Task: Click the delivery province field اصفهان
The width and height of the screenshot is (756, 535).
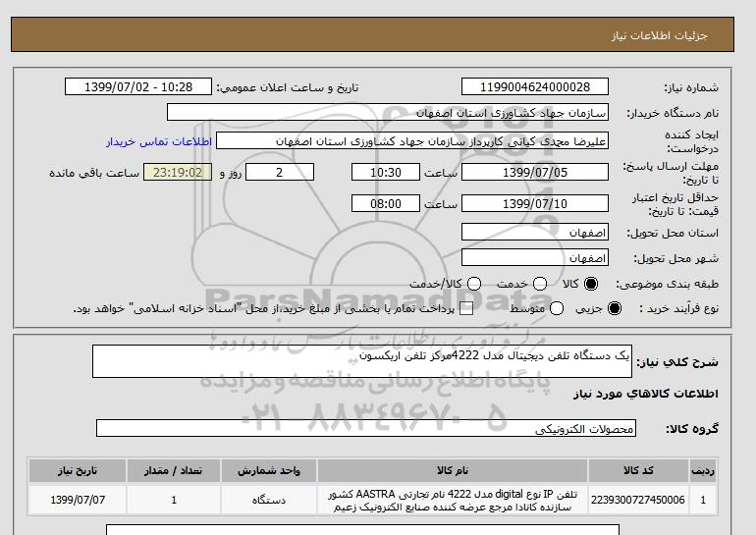Action: click(535, 233)
